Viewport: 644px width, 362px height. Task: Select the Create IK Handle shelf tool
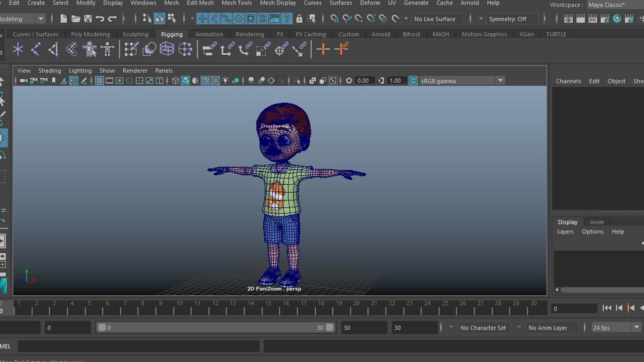point(54,49)
